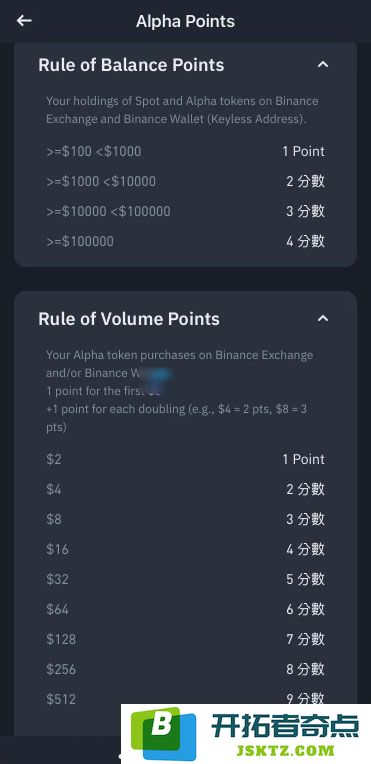The image size is (371, 764).
Task: Tap the $256 volume row
Action: [x=185, y=669]
